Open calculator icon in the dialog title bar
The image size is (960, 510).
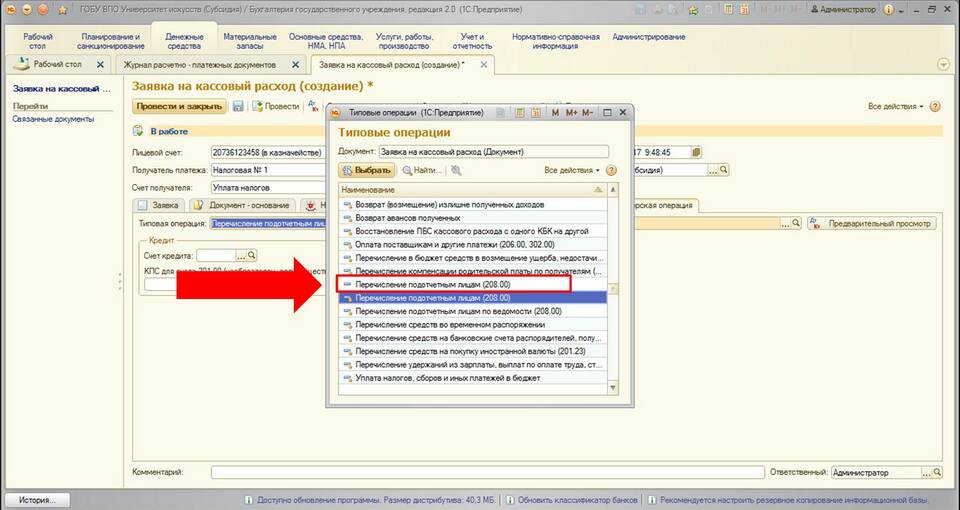click(x=519, y=113)
